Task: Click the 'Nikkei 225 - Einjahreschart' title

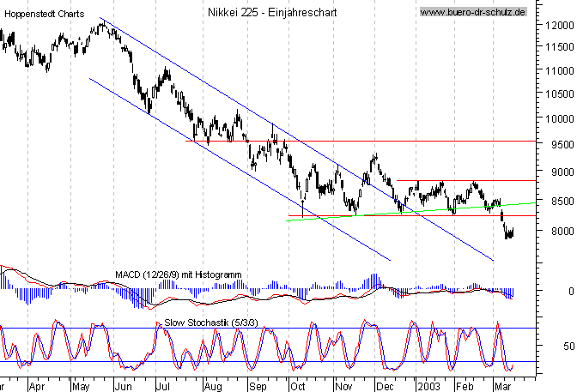Action: point(272,12)
